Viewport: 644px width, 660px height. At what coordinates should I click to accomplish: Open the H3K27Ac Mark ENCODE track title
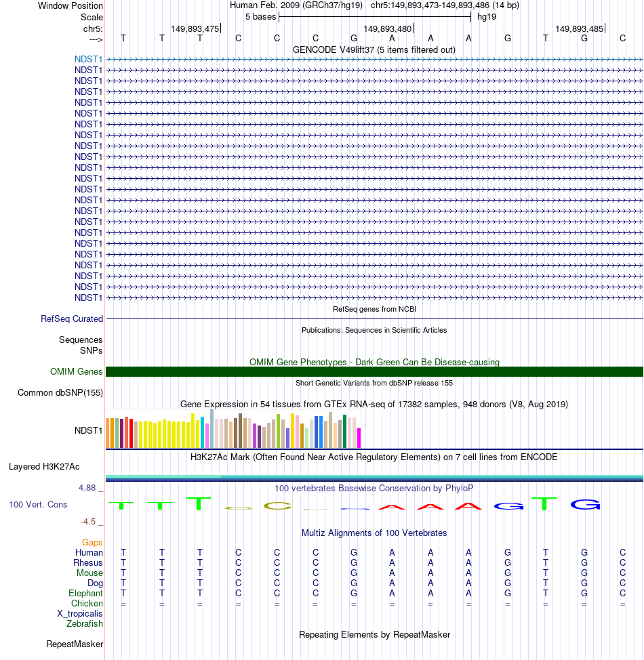click(x=374, y=457)
